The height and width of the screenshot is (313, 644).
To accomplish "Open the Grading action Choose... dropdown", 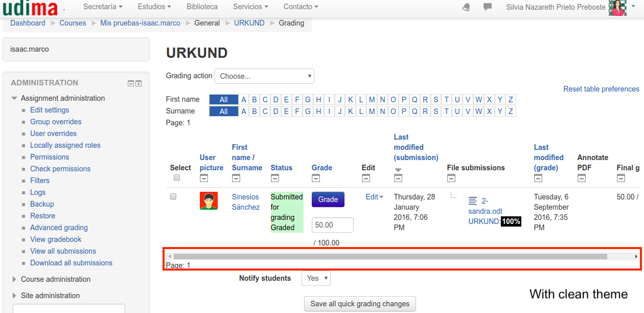I will point(264,76).
